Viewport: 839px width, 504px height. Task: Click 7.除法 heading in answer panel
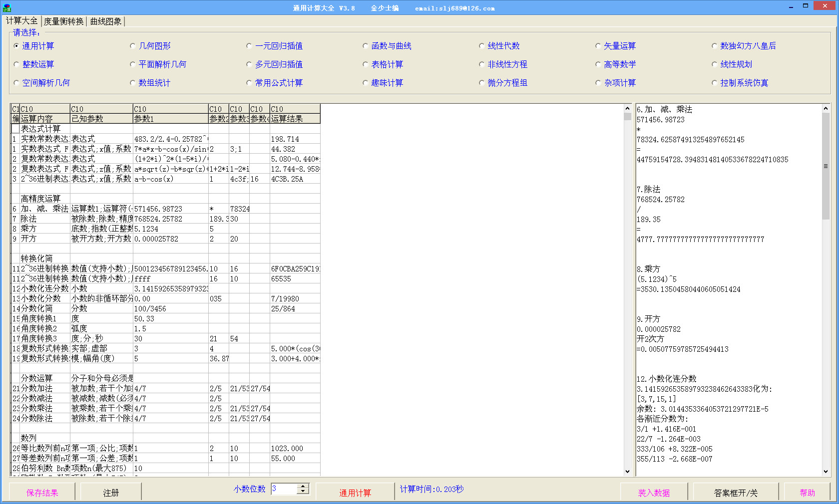(x=648, y=189)
